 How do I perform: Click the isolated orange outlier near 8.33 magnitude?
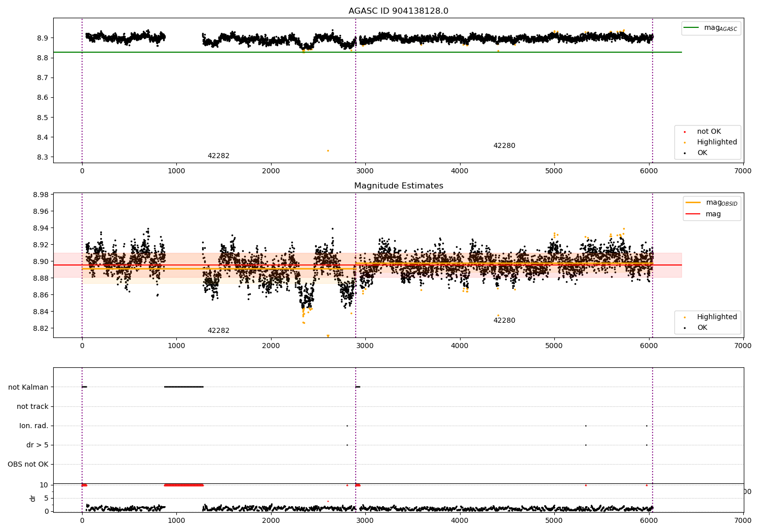point(328,150)
